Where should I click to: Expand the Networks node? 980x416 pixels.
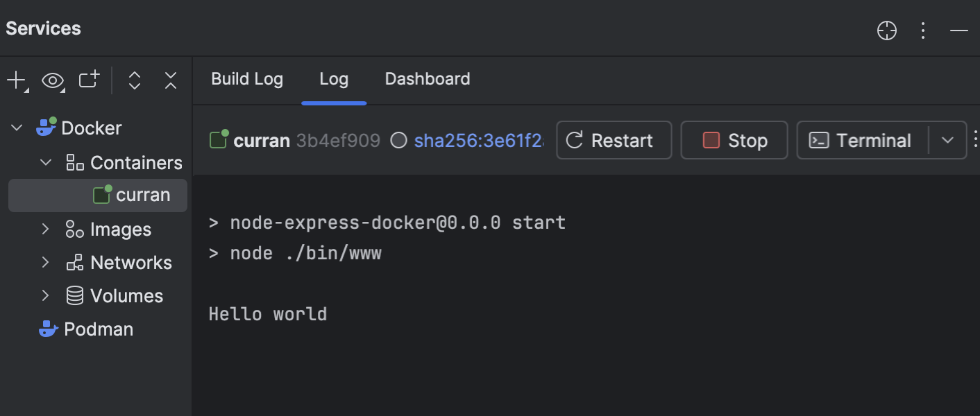tap(46, 262)
